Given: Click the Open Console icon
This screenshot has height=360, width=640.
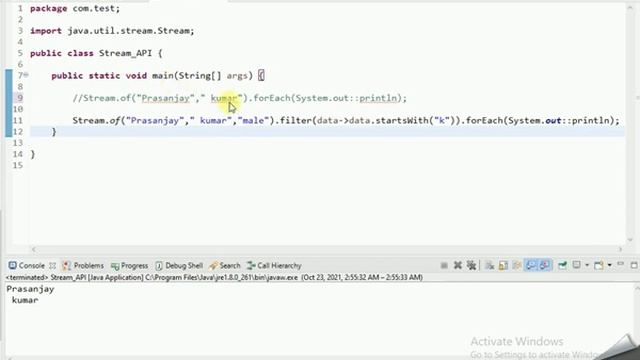Looking at the screenshot, I should (598, 266).
